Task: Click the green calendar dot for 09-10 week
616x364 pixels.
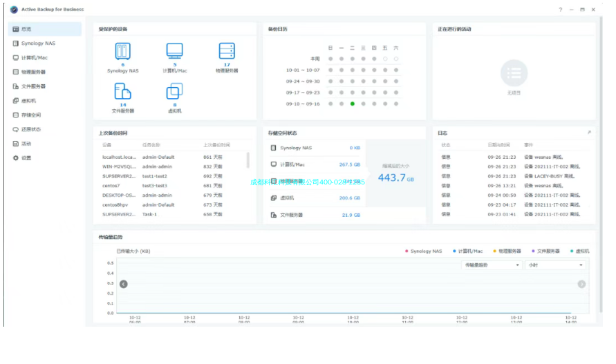Action: point(352,104)
